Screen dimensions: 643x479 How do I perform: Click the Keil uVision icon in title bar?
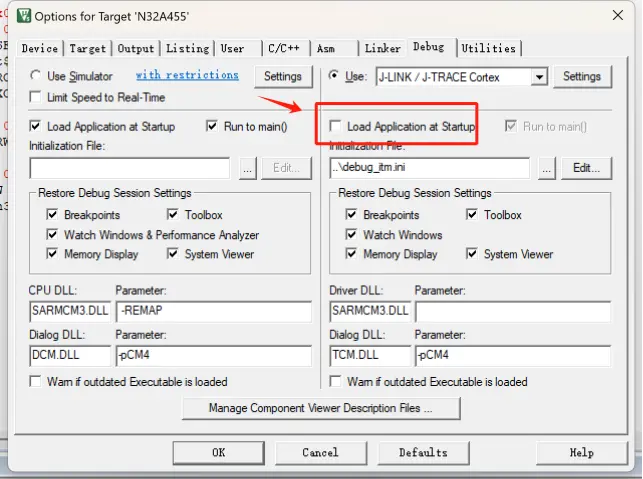(24, 16)
